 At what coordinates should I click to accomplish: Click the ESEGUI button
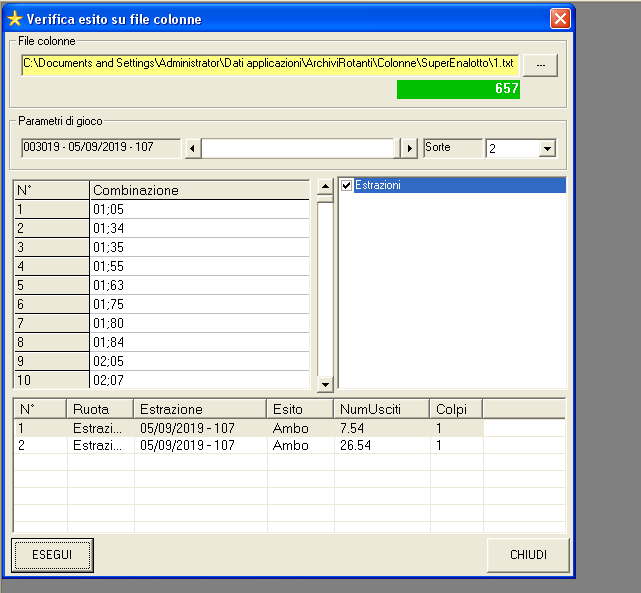[x=52, y=555]
